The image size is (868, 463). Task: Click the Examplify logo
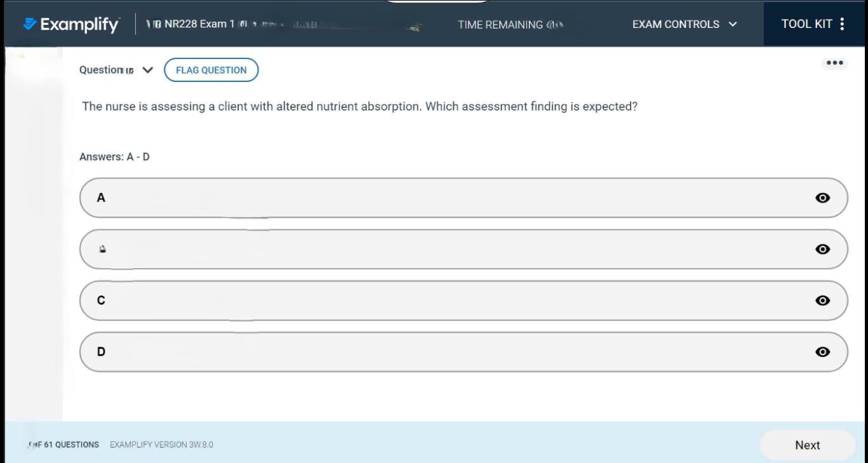[x=71, y=25]
